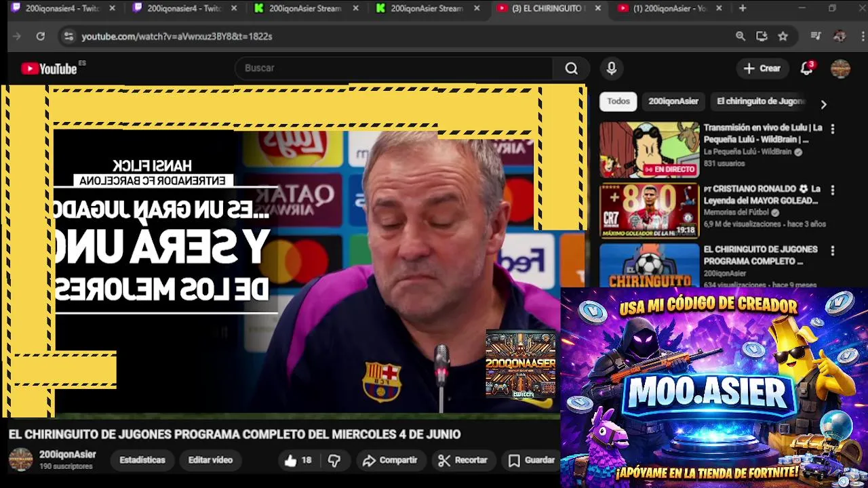The image size is (868, 488).
Task: Open the site information icon in address bar
Action: [68, 37]
